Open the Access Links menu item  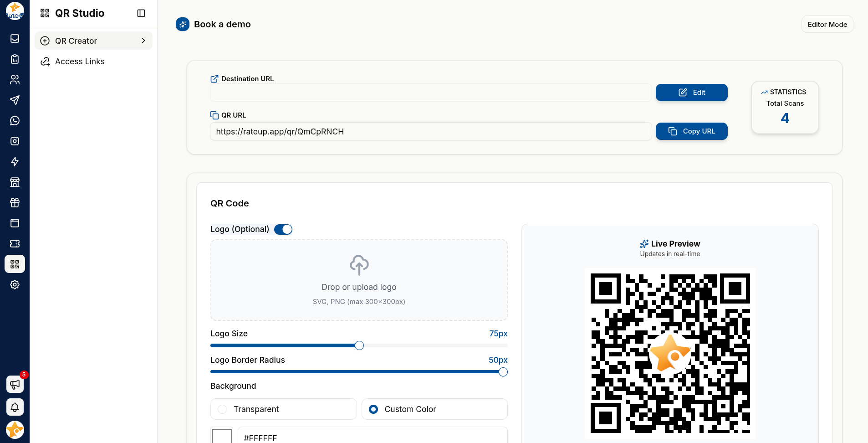(x=93, y=62)
